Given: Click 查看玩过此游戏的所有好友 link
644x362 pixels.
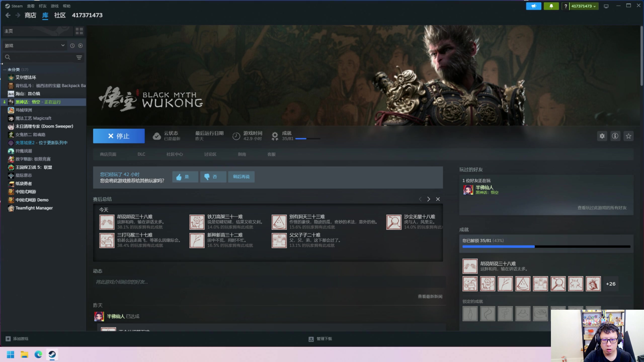Looking at the screenshot, I should (x=602, y=208).
